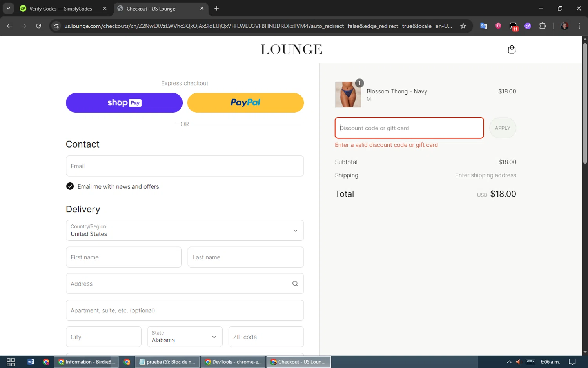Open the notification center icon
The height and width of the screenshot is (368, 588).
click(572, 362)
